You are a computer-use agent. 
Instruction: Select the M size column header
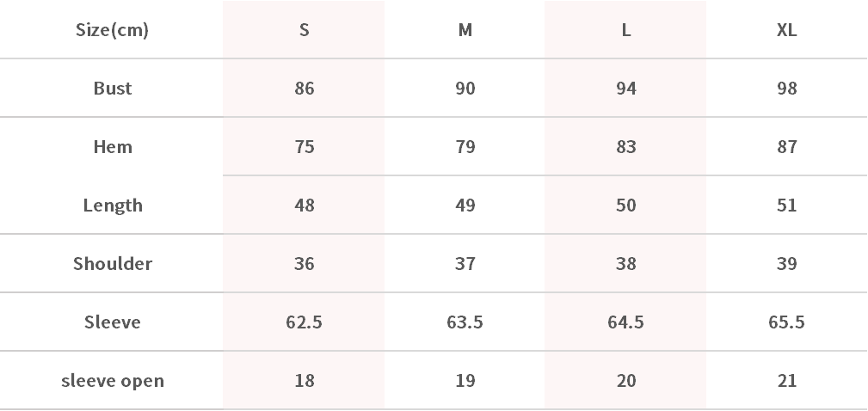(465, 30)
